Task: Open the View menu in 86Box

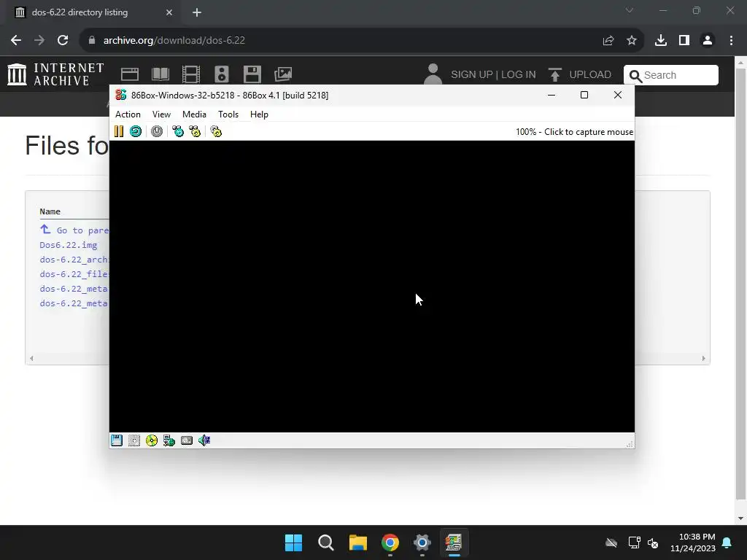Action: 161,114
